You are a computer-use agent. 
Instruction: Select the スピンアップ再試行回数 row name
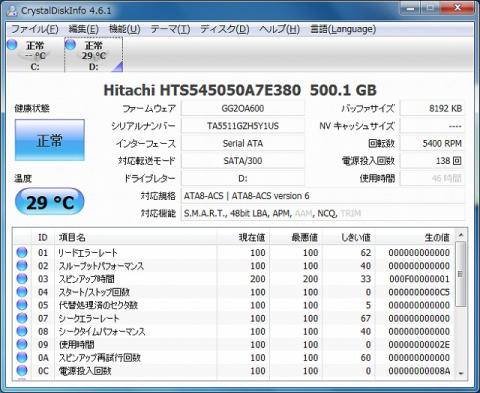pos(99,358)
